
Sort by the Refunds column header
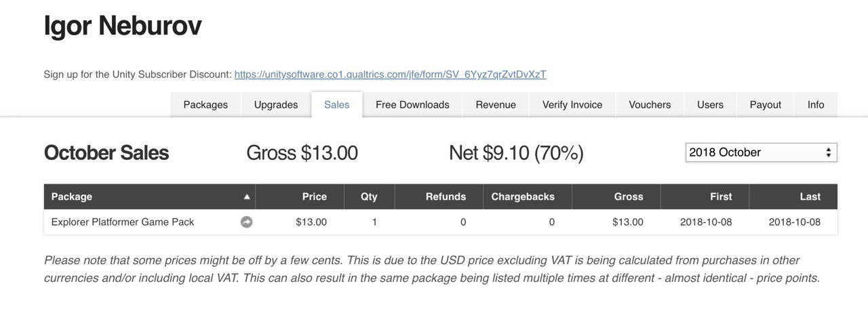coord(439,196)
